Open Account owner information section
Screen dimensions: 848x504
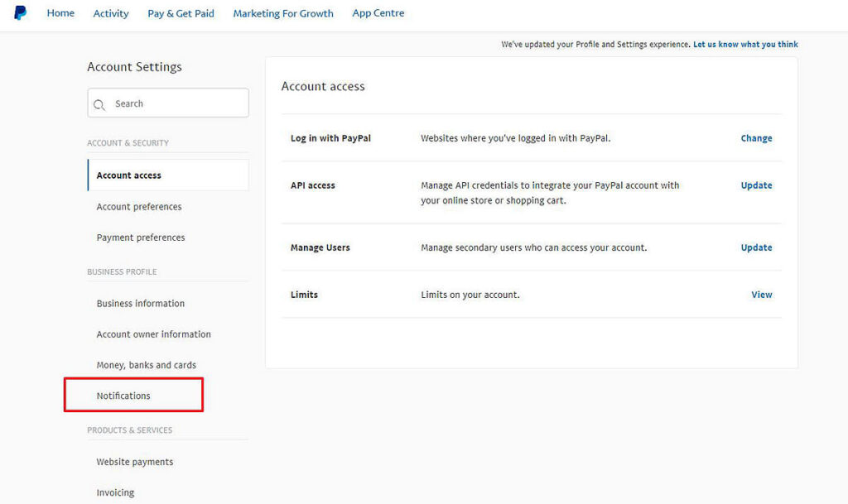pyautogui.click(x=153, y=334)
